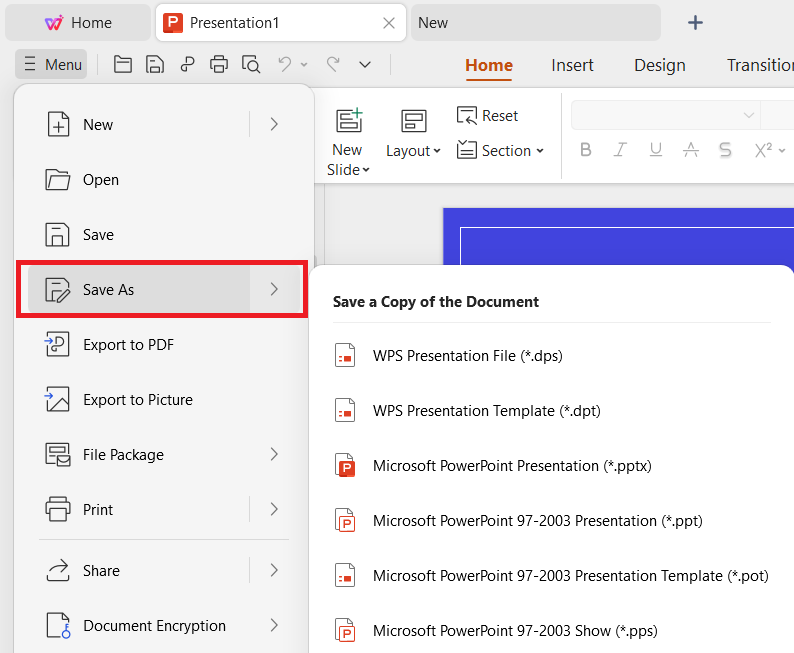Select Share in the file menu

139,570
